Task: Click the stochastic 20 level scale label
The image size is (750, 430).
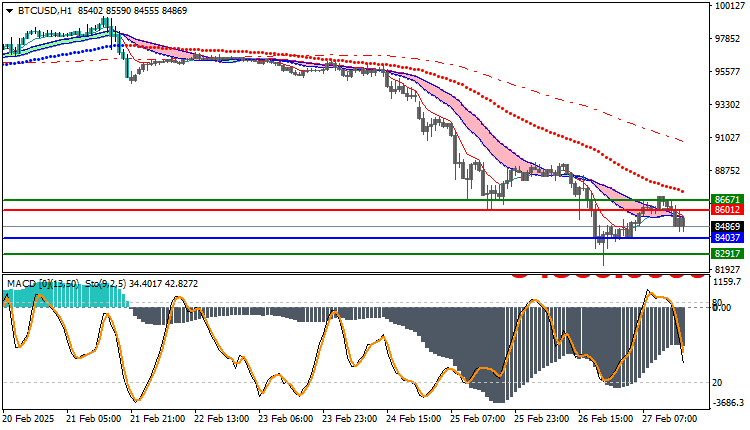Action: click(717, 383)
